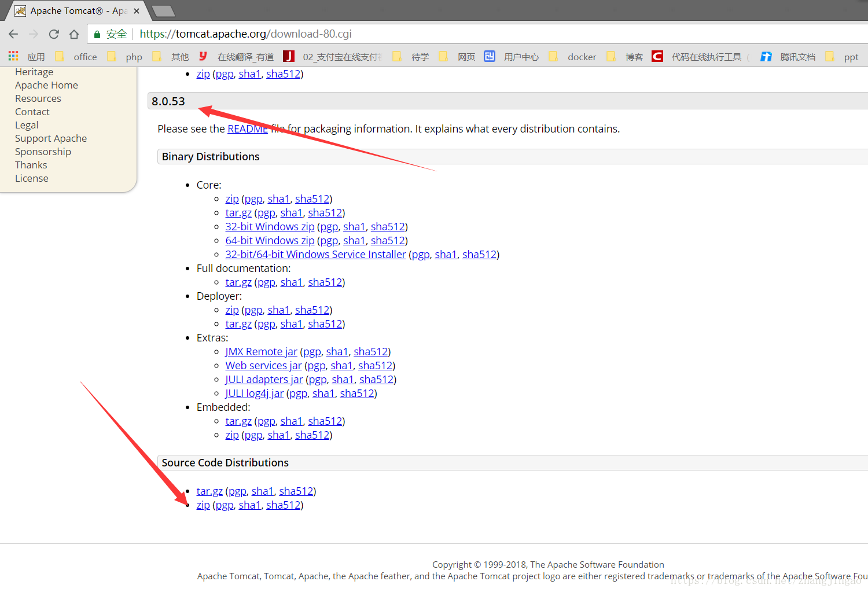Viewport: 868px width, 592px height.
Task: Open the Legal sidebar link
Action: [27, 125]
